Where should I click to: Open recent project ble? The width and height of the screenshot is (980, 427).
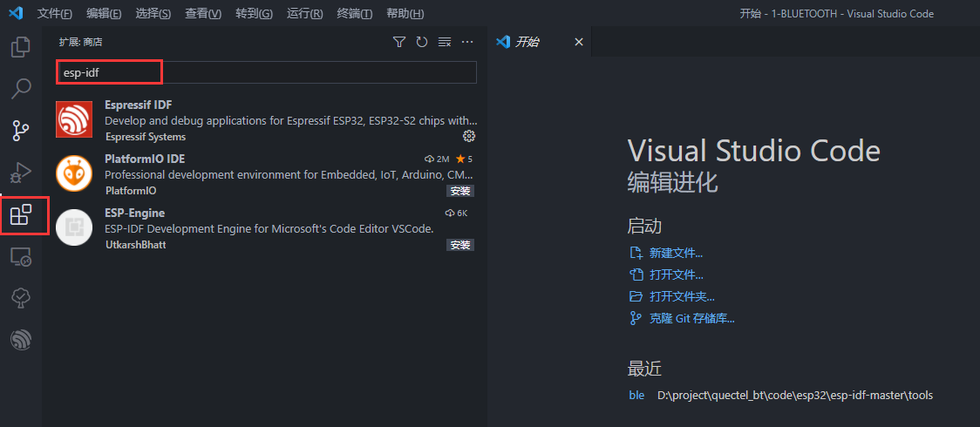(636, 395)
